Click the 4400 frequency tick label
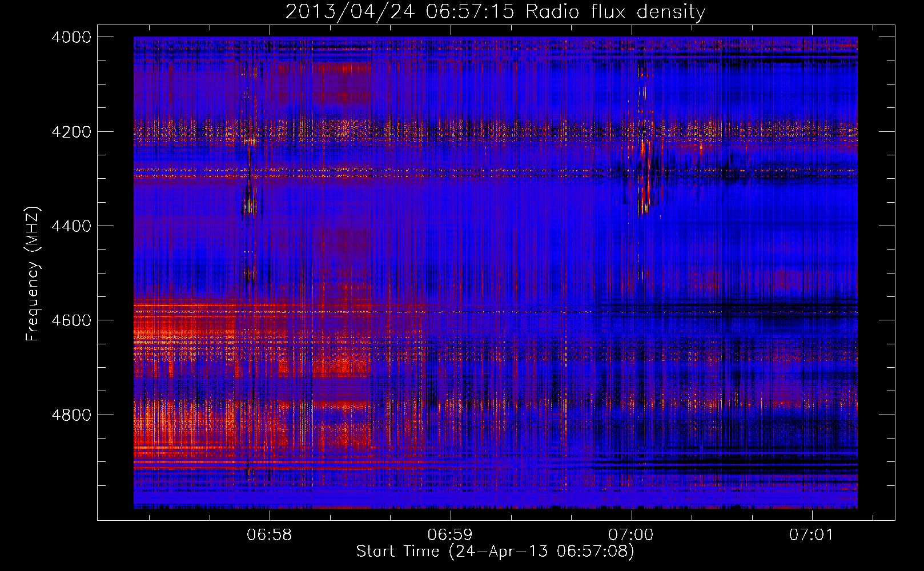 (71, 226)
